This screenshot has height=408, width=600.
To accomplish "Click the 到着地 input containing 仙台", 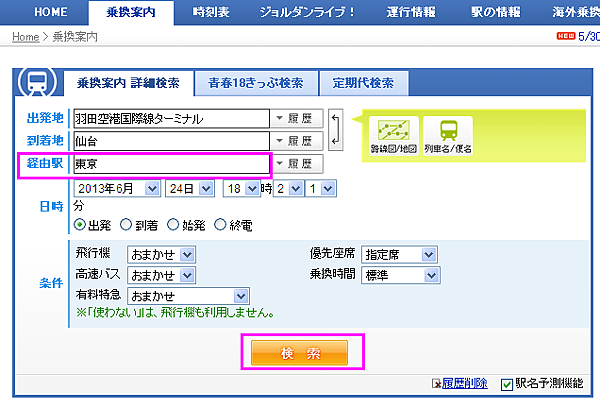I will [x=171, y=141].
